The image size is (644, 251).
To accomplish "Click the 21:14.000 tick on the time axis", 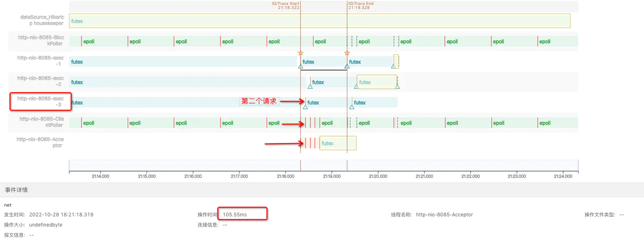I will 101,176.
